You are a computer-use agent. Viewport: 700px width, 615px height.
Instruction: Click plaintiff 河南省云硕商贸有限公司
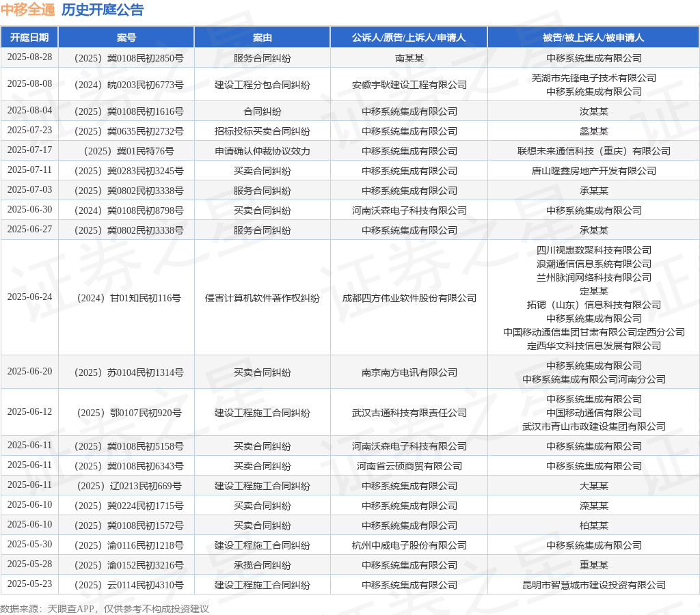click(409, 466)
